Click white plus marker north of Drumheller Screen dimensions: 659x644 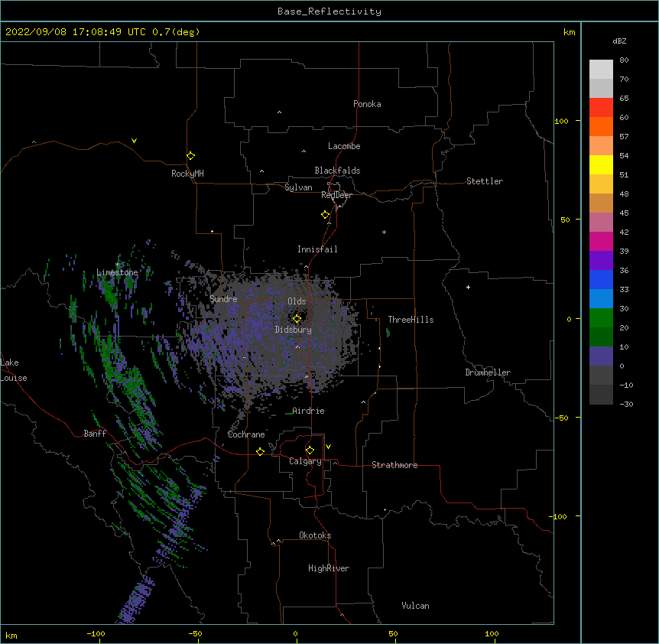468,287
